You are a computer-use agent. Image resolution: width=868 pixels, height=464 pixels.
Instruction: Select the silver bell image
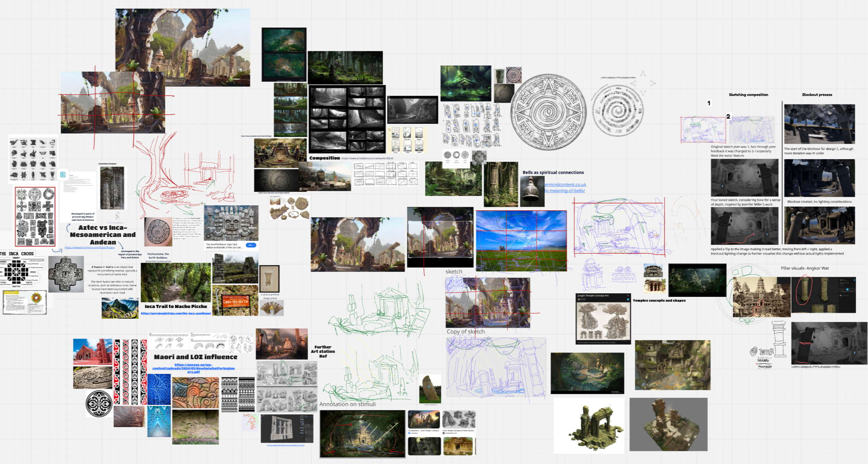click(x=532, y=191)
